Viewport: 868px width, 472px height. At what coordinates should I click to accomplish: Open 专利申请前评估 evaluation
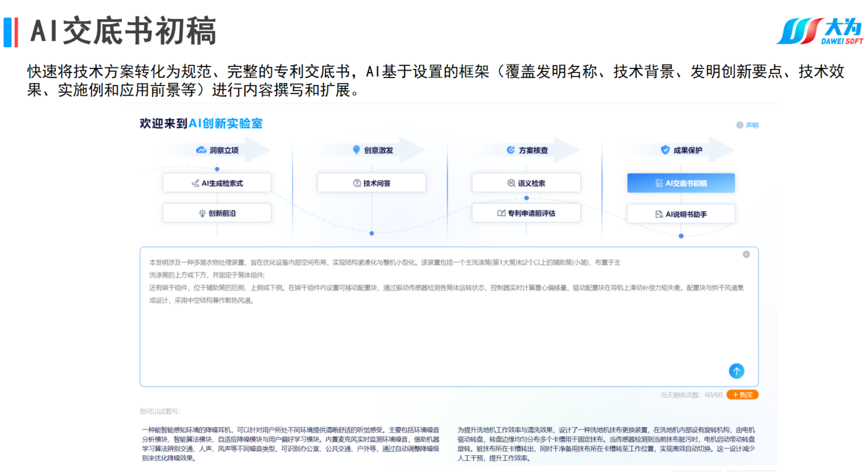(526, 213)
